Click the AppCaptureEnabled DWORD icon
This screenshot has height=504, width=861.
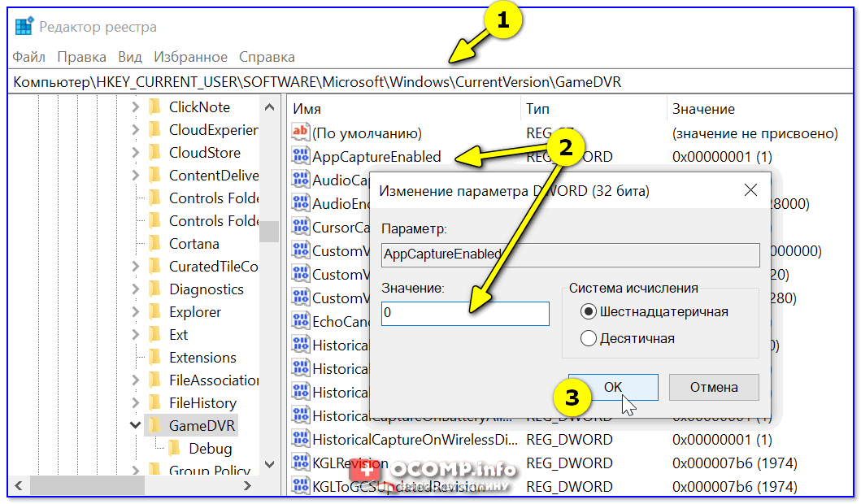[x=300, y=156]
